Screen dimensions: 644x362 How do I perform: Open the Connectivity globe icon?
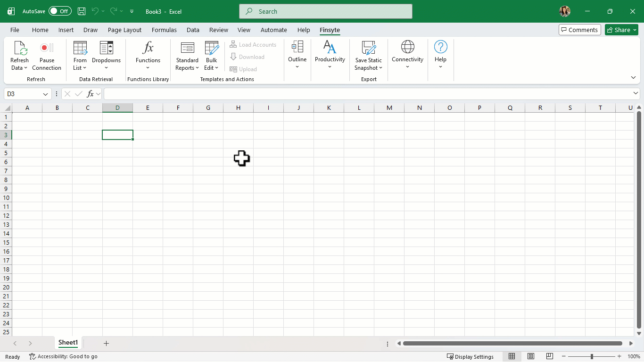tap(407, 47)
